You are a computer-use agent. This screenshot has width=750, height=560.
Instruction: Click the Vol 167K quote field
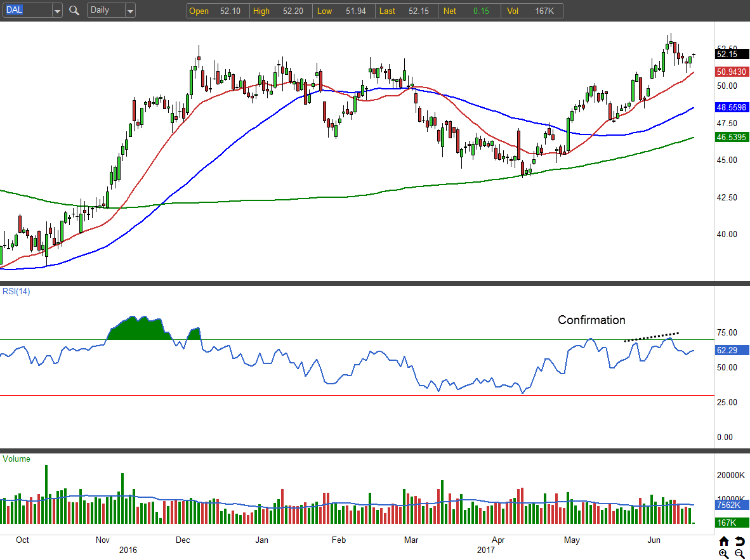click(532, 11)
